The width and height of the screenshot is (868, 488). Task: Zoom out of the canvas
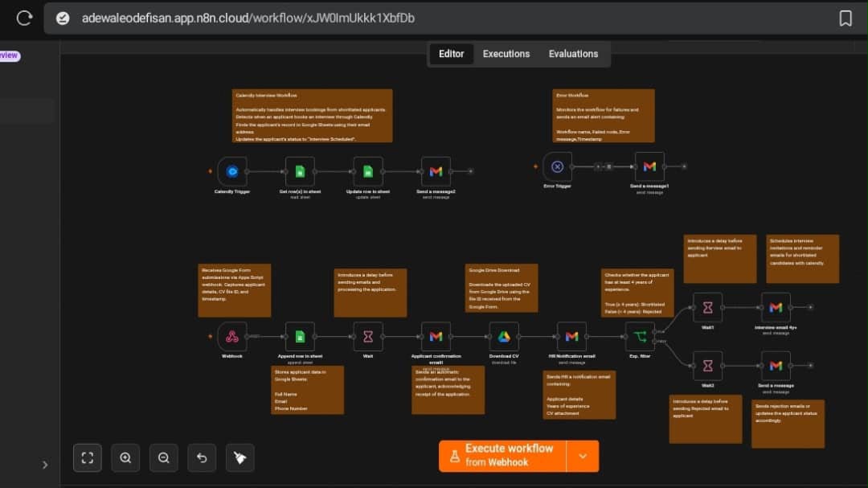tap(164, 457)
